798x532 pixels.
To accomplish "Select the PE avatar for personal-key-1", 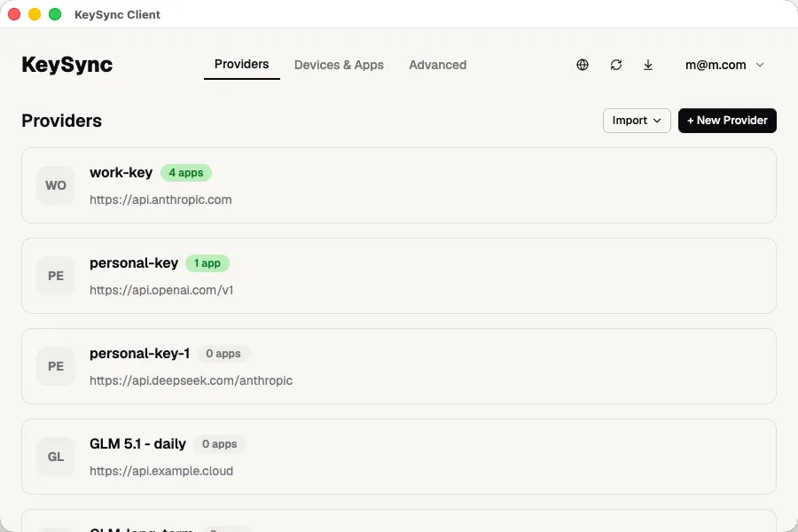I will pos(56,366).
